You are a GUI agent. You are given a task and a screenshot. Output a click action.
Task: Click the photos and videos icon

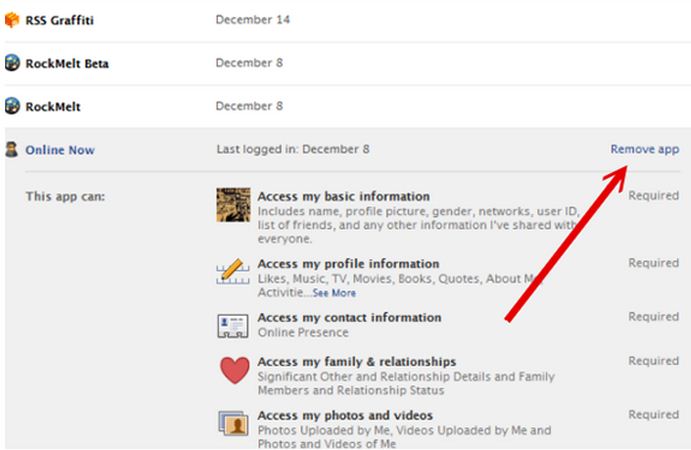click(x=233, y=424)
